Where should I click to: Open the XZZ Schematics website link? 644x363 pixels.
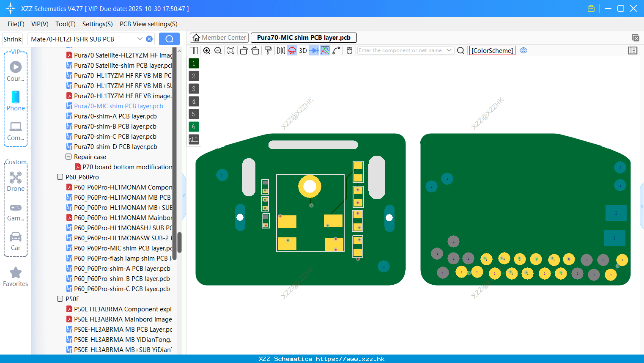pyautogui.click(x=350, y=359)
